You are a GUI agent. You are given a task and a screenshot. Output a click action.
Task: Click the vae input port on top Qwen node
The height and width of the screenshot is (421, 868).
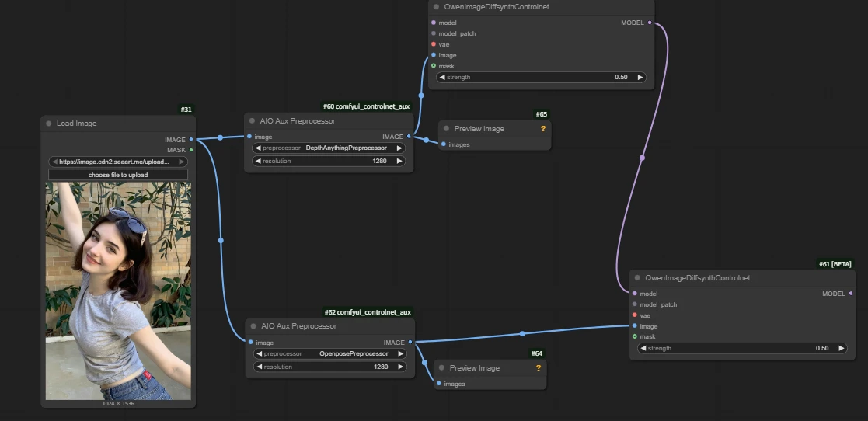pyautogui.click(x=434, y=44)
